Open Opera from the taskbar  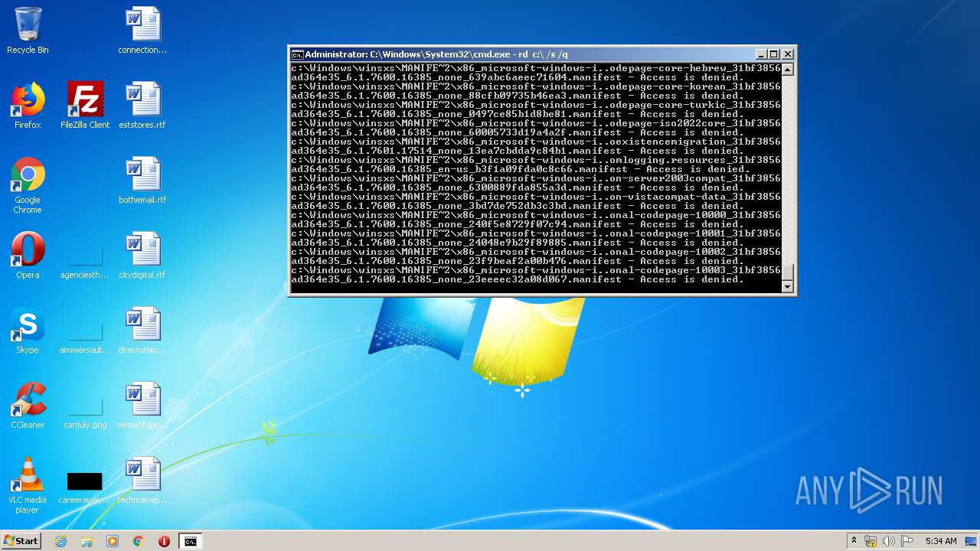(x=164, y=541)
